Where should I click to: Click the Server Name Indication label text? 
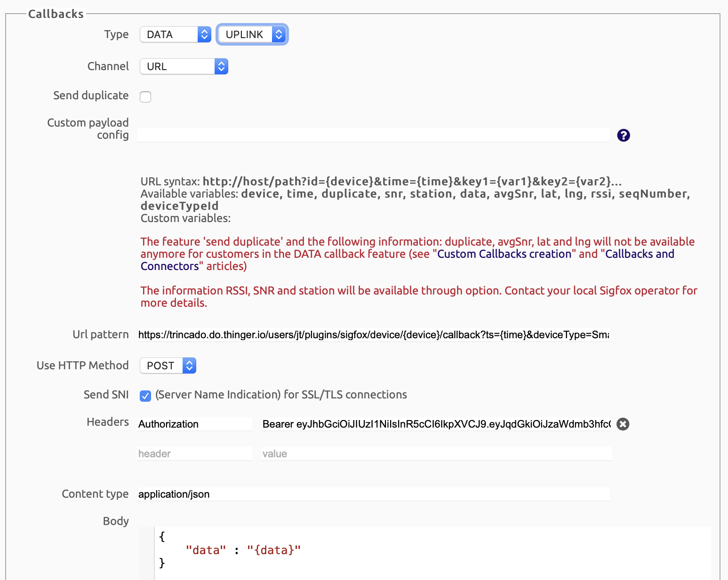281,395
